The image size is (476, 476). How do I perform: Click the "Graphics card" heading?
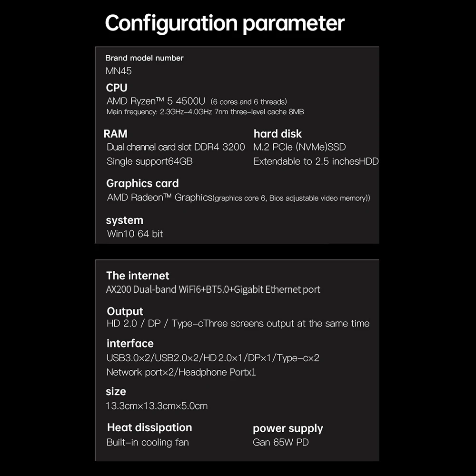coord(142,183)
